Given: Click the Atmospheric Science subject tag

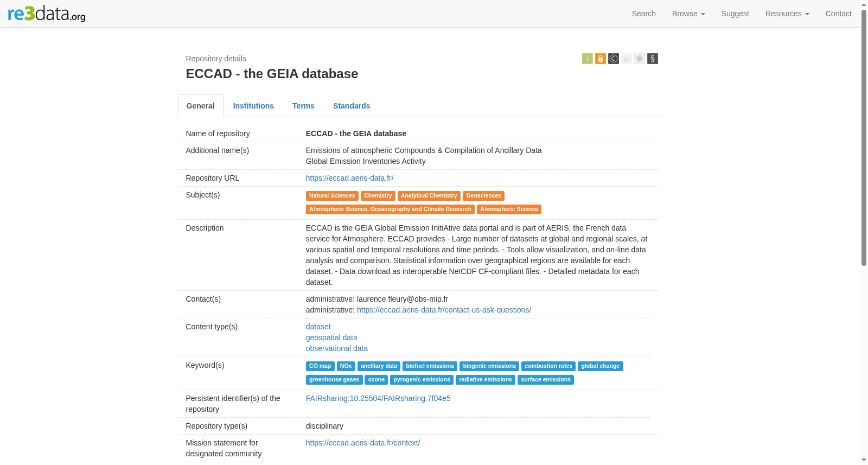Looking at the screenshot, I should pos(509,209).
